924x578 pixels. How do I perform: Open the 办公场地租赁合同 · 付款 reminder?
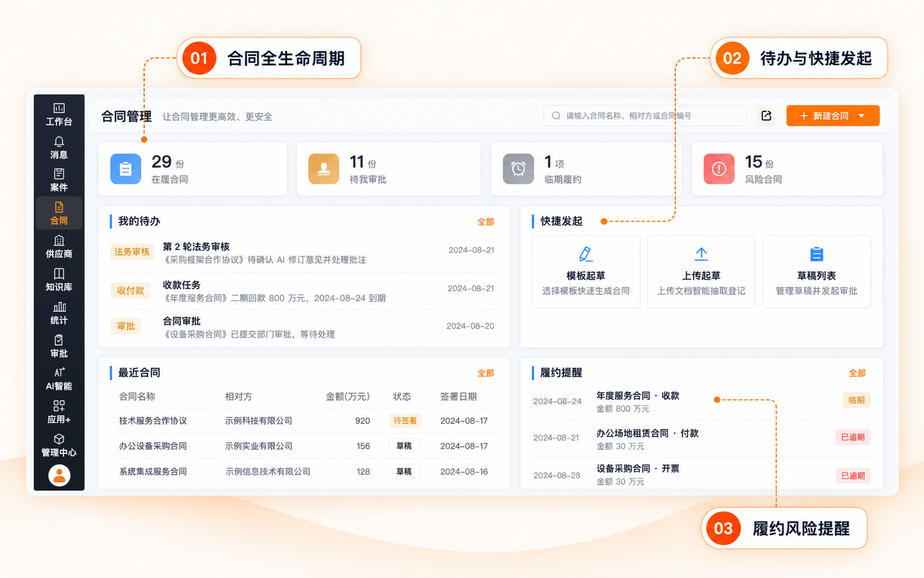click(x=701, y=439)
